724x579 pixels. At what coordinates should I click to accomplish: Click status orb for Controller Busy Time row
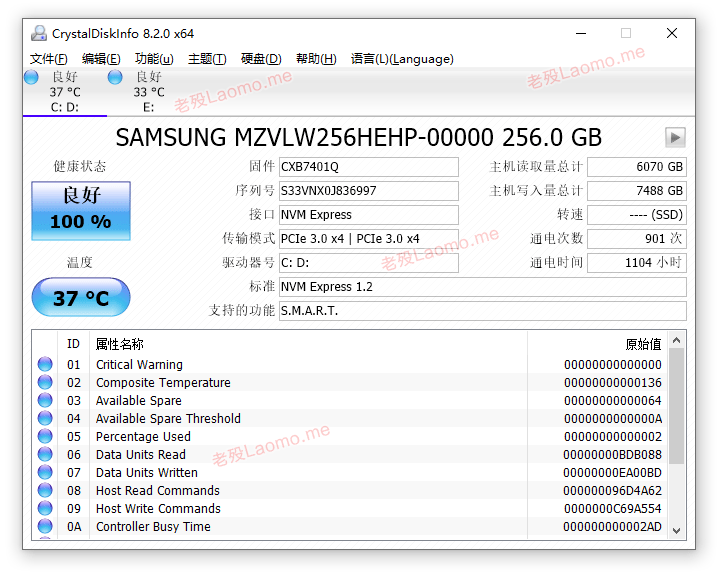click(x=45, y=526)
